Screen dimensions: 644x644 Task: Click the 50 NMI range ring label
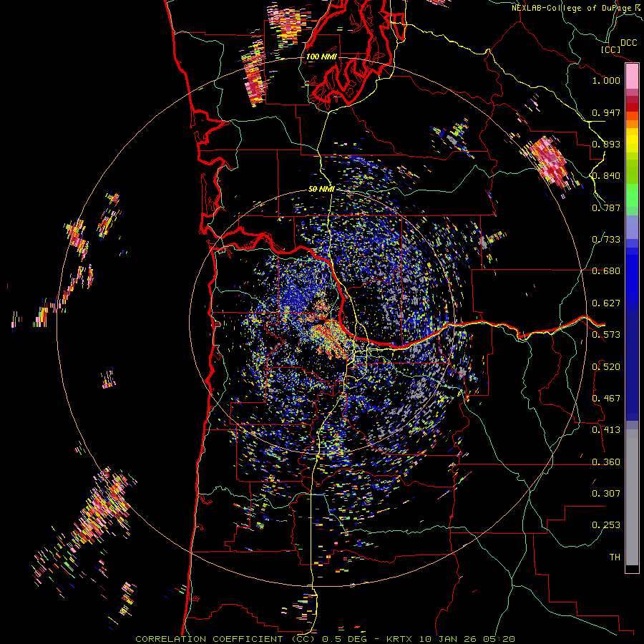click(x=321, y=190)
